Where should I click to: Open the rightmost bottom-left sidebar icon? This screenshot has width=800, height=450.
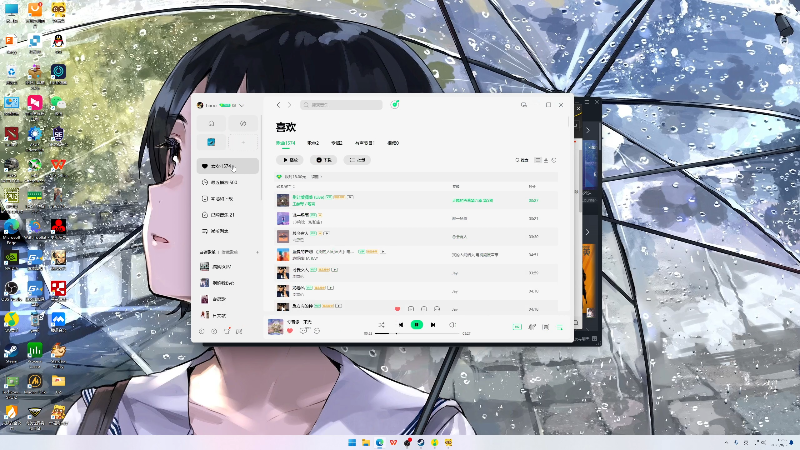240,332
